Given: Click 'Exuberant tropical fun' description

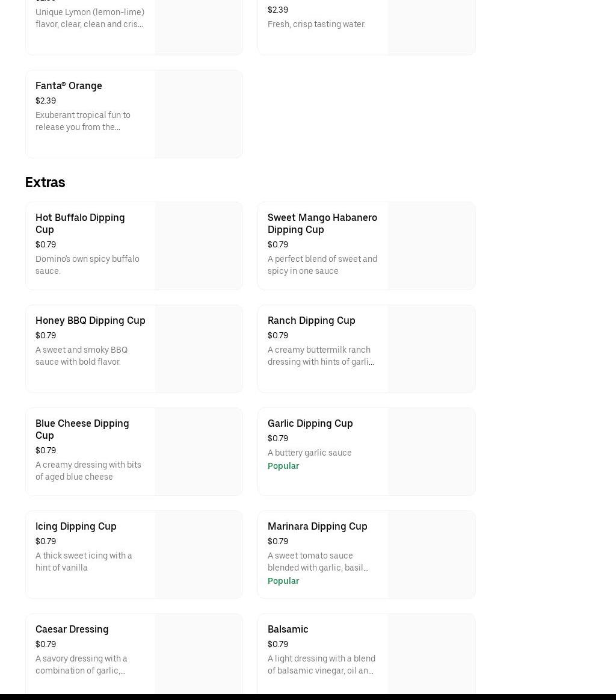Looking at the screenshot, I should tap(83, 121).
